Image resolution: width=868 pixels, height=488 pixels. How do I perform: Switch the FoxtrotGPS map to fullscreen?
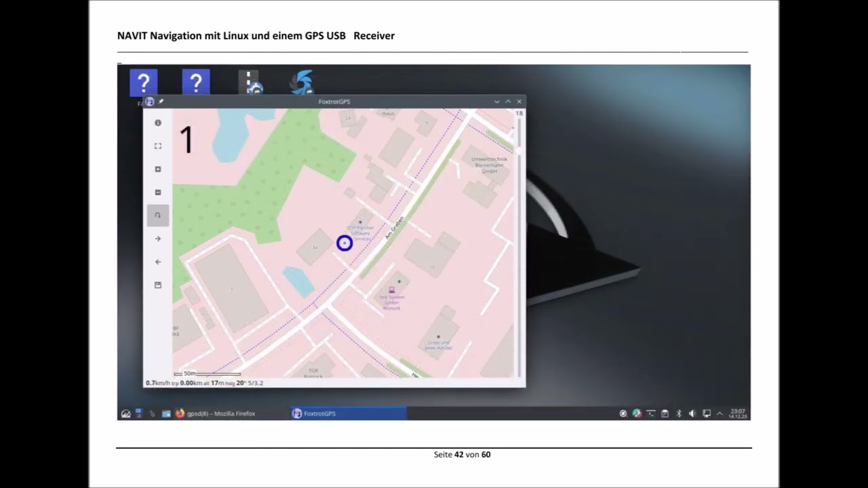click(x=158, y=146)
